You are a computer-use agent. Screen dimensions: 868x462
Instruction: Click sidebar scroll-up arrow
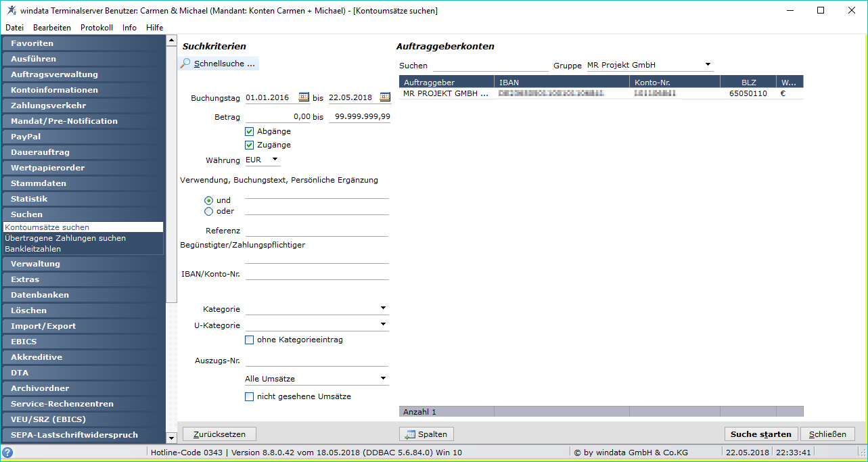[x=171, y=41]
